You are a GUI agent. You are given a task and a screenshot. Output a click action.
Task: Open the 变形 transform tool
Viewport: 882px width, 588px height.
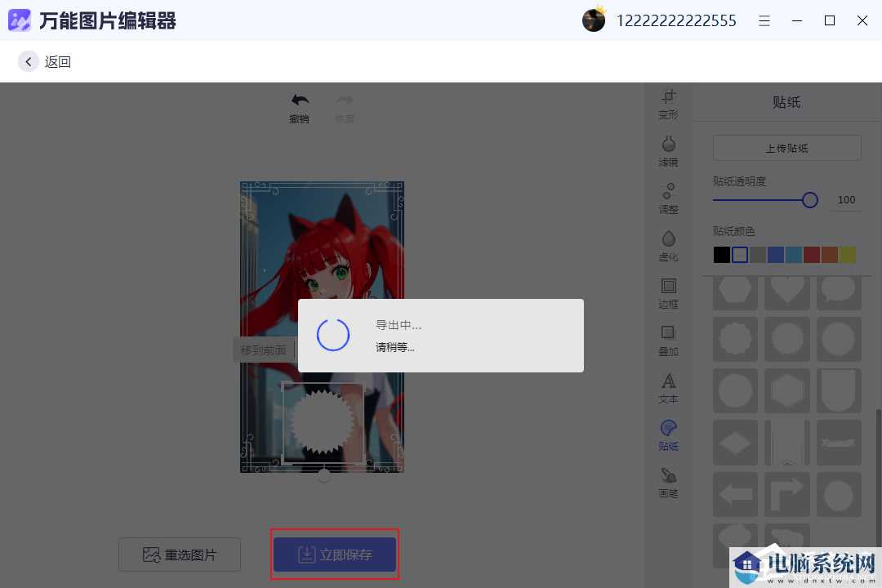click(x=668, y=105)
